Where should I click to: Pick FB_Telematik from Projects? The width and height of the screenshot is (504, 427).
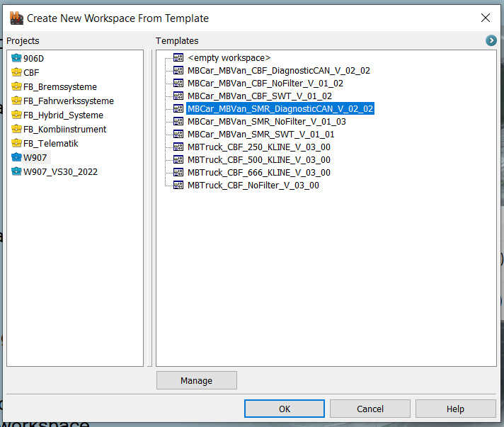[x=51, y=144]
